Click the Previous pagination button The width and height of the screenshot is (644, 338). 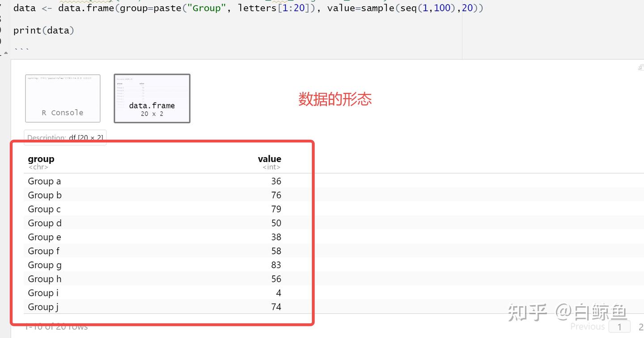[x=588, y=326]
